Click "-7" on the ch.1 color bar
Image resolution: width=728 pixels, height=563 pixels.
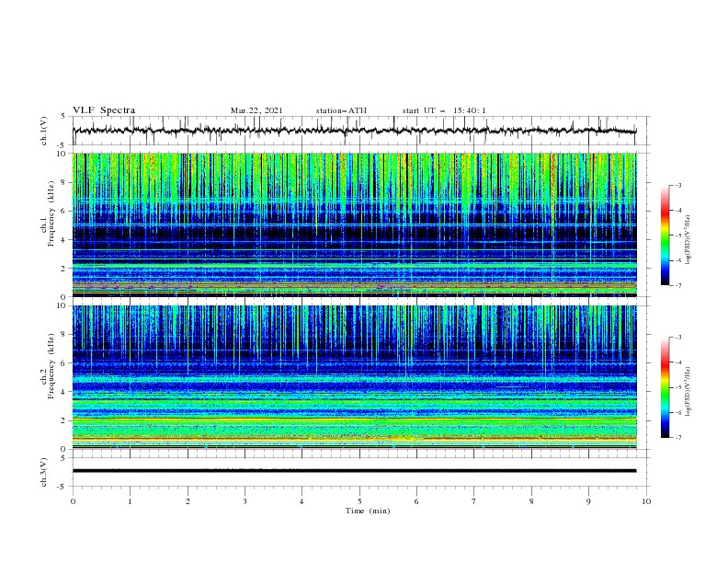point(677,285)
